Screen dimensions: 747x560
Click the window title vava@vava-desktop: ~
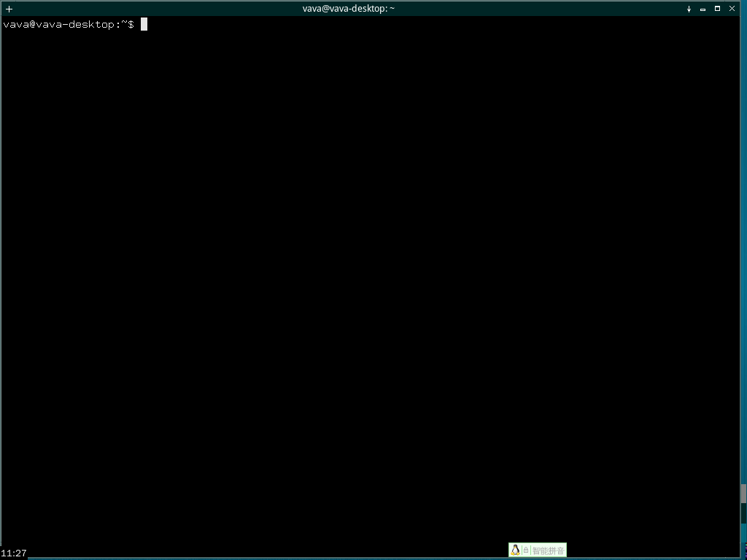(x=348, y=9)
